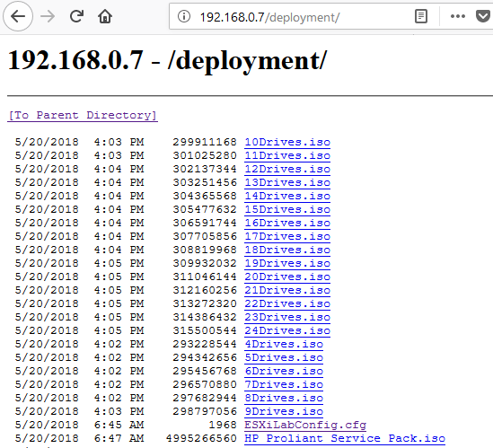Show site information icon in address bar
Image resolution: width=493 pixels, height=448 pixels.
184,16
